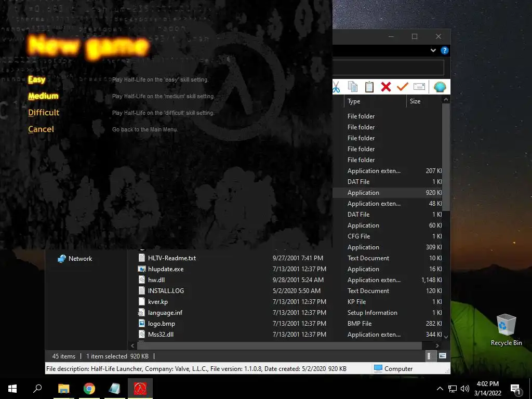The image size is (532, 399).
Task: Click the horizontal scrollbar left arrow
Action: coord(132,345)
